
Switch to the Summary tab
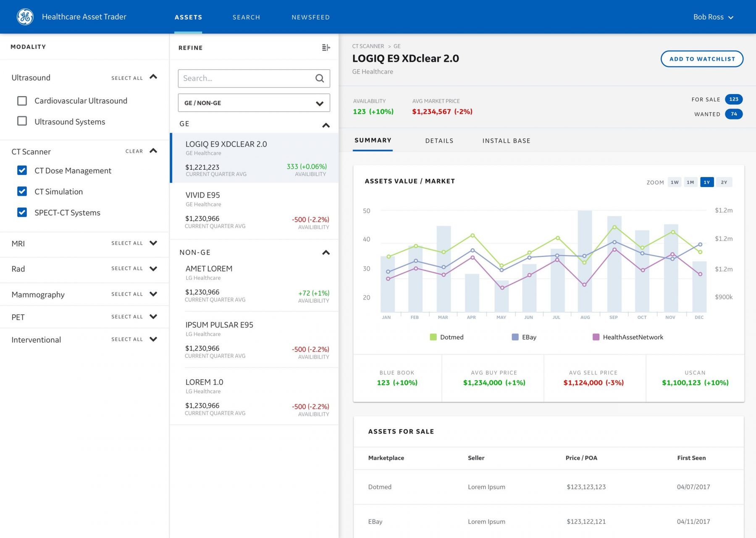373,140
